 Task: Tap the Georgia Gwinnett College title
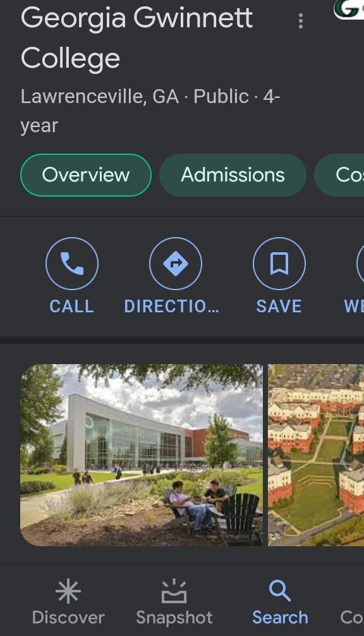coord(136,38)
